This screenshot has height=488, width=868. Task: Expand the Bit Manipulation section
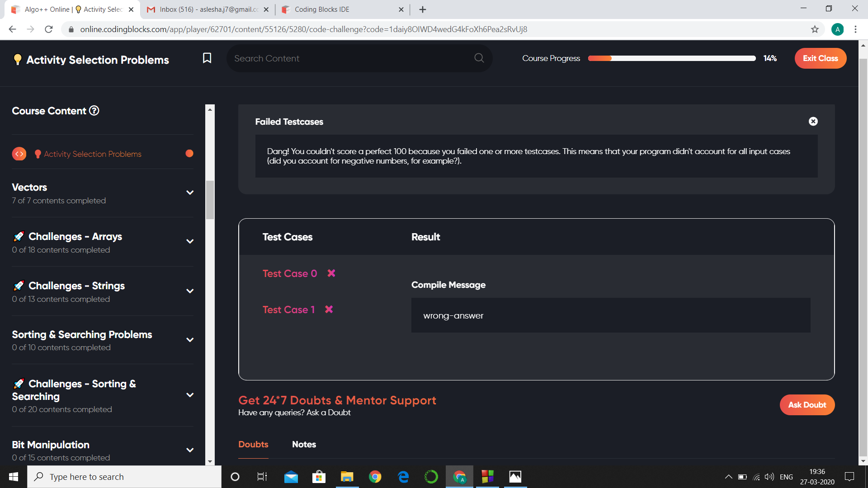pos(190,450)
